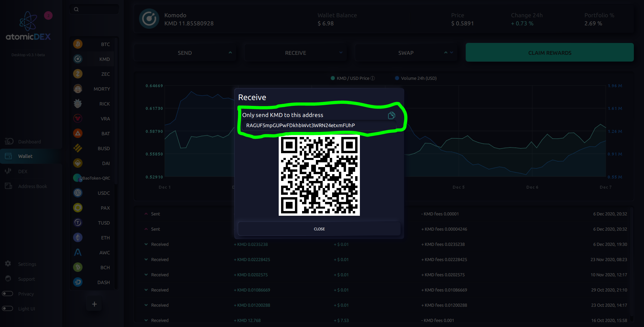Image resolution: width=644 pixels, height=327 pixels.
Task: Click the '+ KMD fees 0.0202575' value
Action: pos(443,275)
